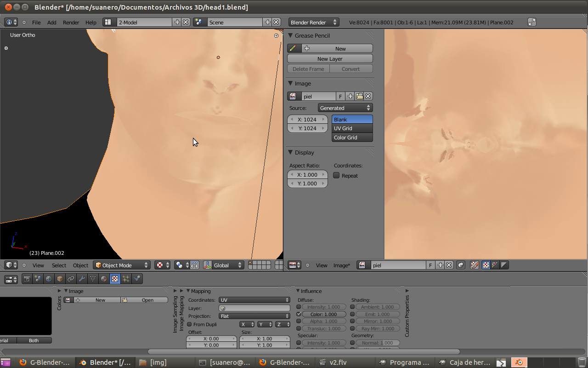Viewport: 588px width, 368px height.
Task: Open the texture properties checker icon
Action: (x=115, y=279)
